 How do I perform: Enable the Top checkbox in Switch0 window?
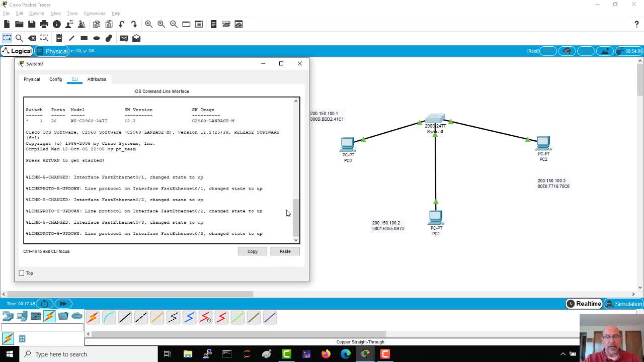(22, 273)
